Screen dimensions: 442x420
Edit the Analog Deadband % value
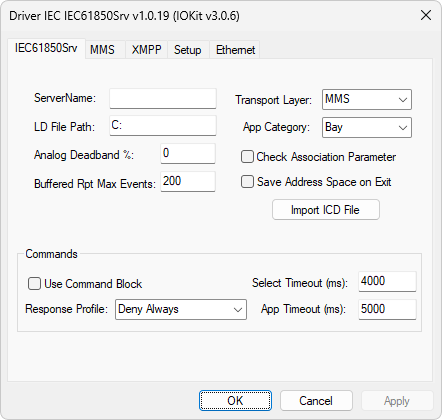click(188, 153)
